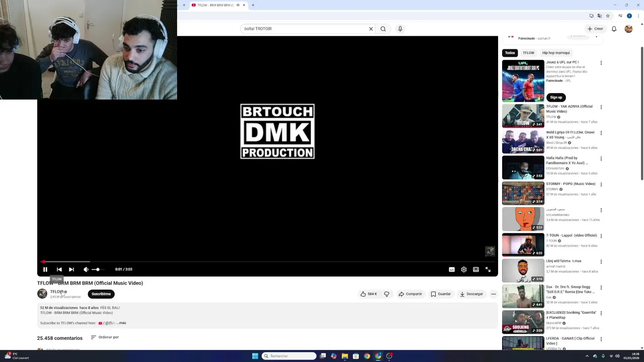Open Chrome three-dot menu
The image size is (644, 362).
point(638,16)
